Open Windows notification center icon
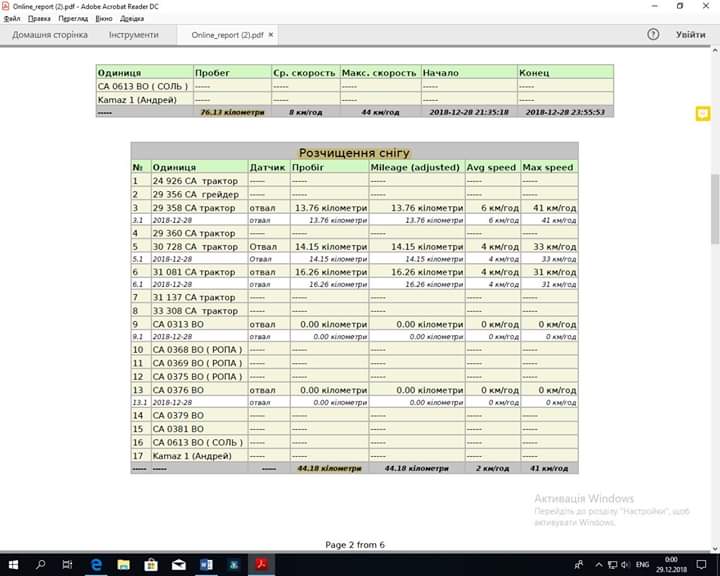The image size is (720, 576). [x=701, y=565]
